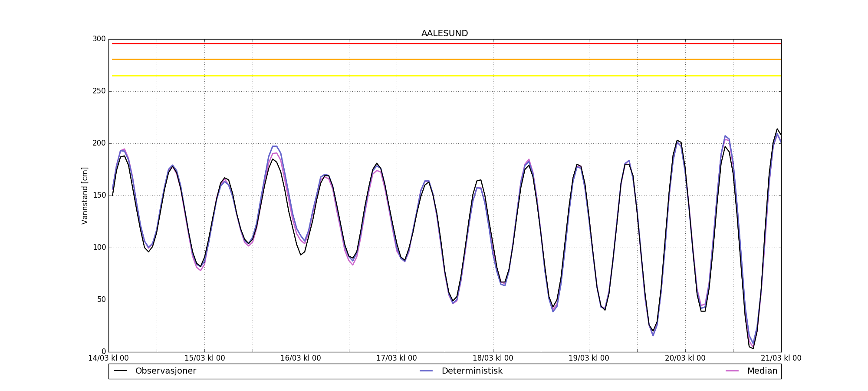This screenshot has height=391, width=868.
Task: Click the 50 y-axis tick label
Action: click(x=101, y=300)
